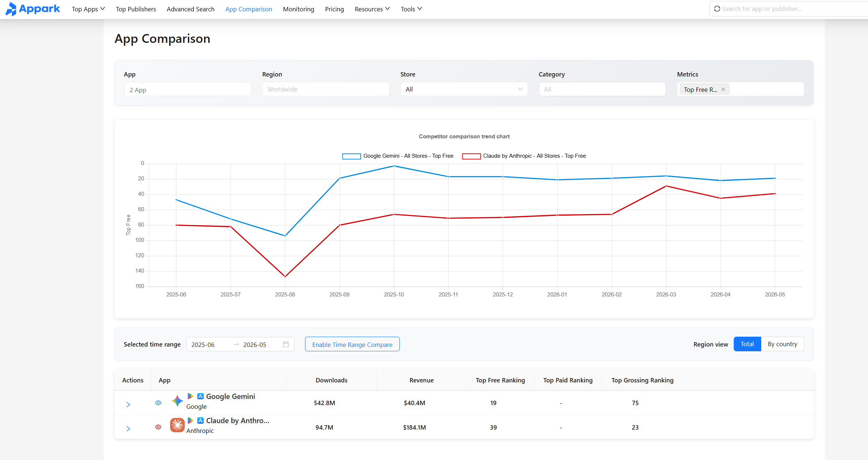Click Gemini downloads value 542.8M

tap(324, 403)
